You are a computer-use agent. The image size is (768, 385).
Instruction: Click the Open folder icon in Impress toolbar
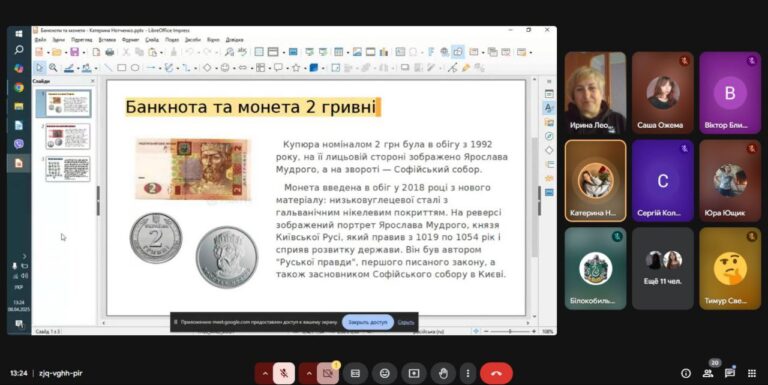57,52
